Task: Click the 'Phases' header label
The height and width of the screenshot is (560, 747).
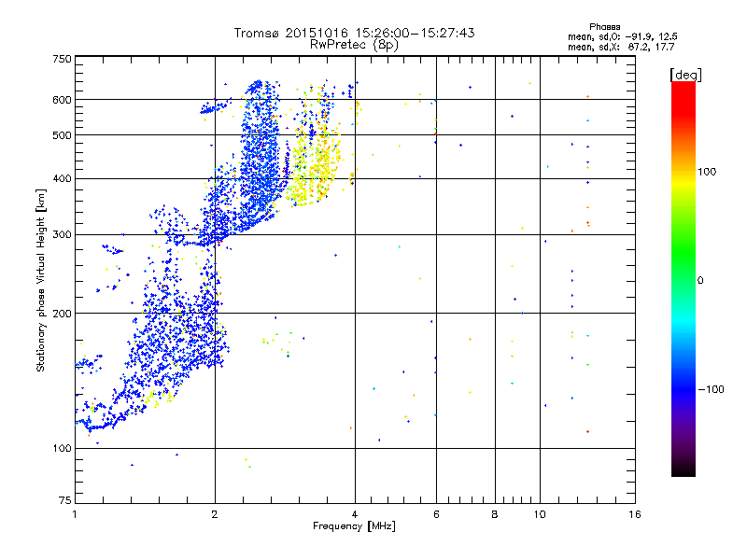Action: coord(604,27)
